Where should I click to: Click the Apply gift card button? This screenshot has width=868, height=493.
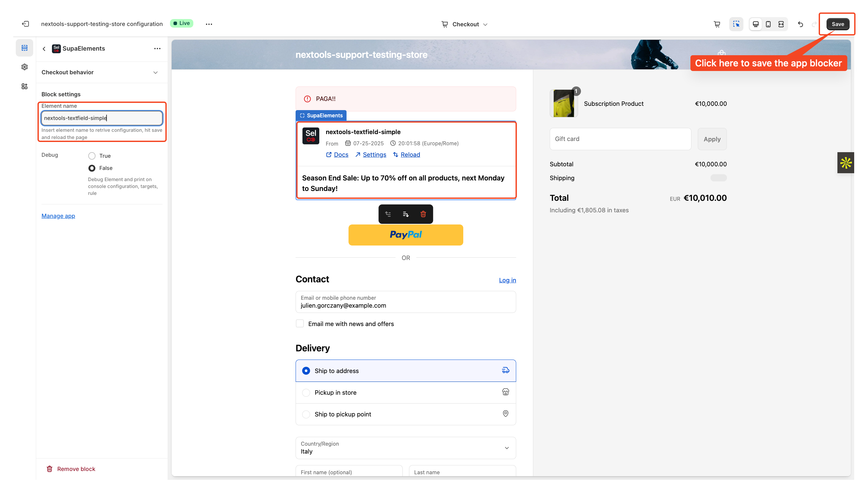(712, 139)
